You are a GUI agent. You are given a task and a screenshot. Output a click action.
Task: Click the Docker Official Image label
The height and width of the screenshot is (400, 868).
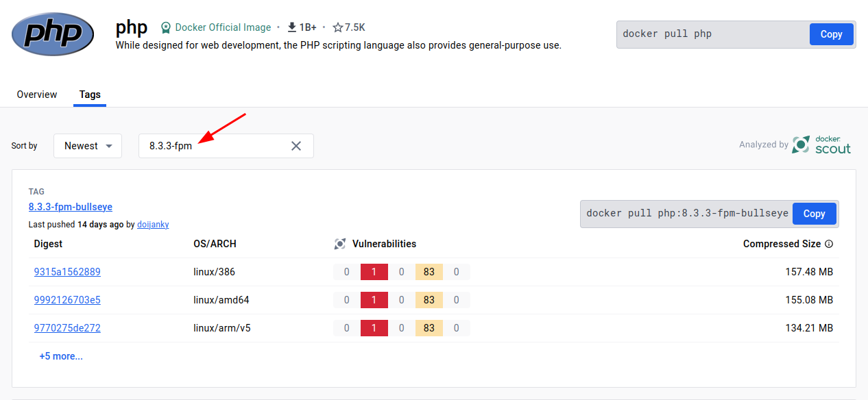point(223,27)
